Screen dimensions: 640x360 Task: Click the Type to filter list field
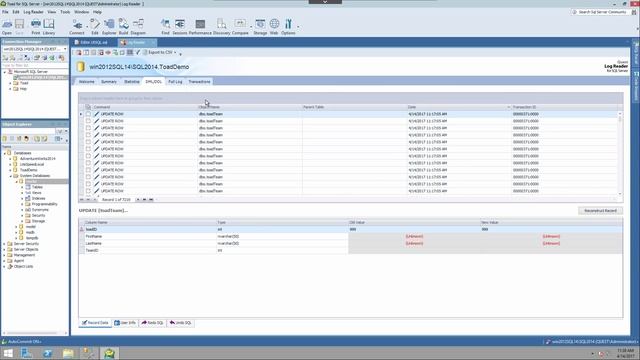click(x=34, y=65)
